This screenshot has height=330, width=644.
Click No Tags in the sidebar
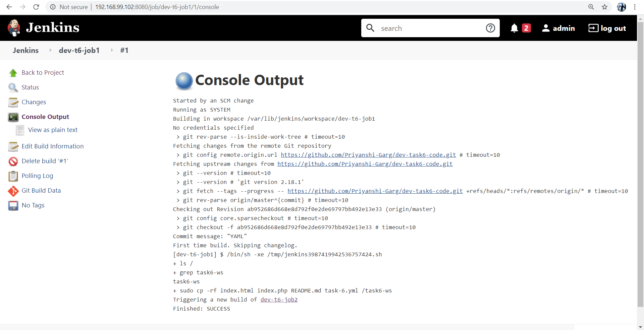pyautogui.click(x=33, y=205)
